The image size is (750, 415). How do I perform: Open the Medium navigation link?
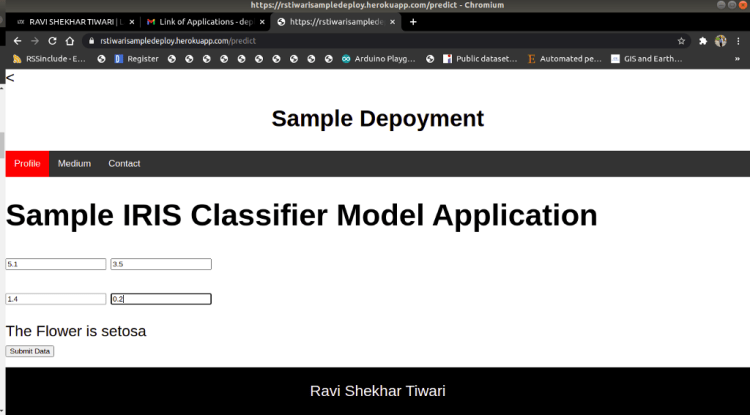point(74,163)
